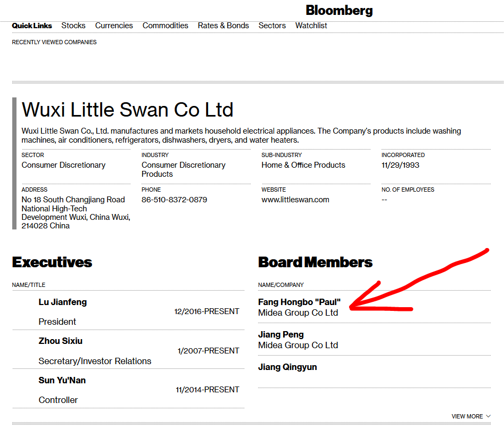
Task: Expand the View More chevron
Action: coord(488,416)
